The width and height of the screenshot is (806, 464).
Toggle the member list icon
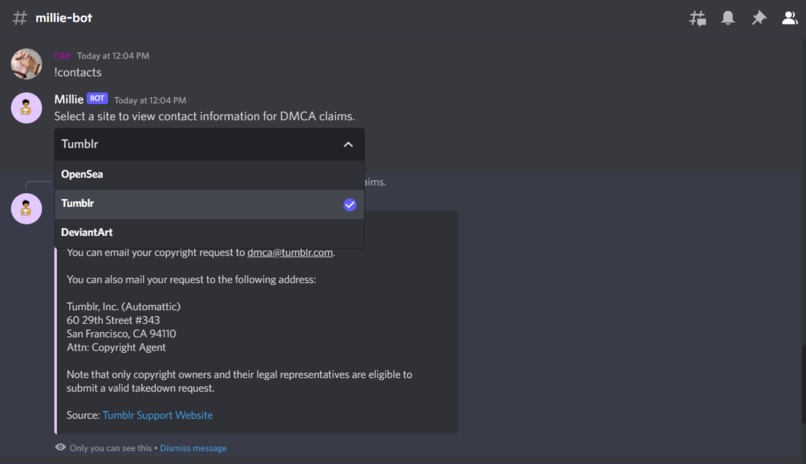[790, 18]
